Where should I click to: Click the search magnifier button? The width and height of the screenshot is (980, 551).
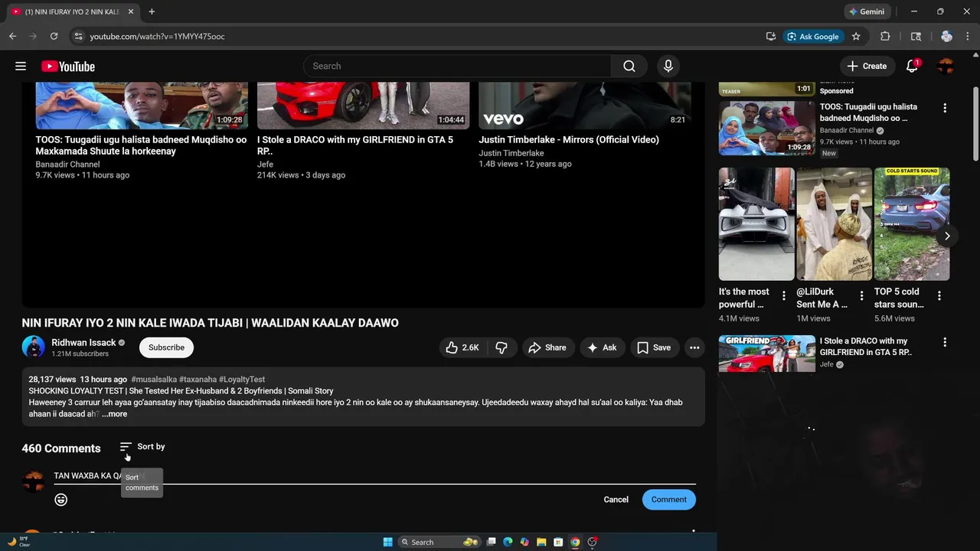pyautogui.click(x=629, y=67)
